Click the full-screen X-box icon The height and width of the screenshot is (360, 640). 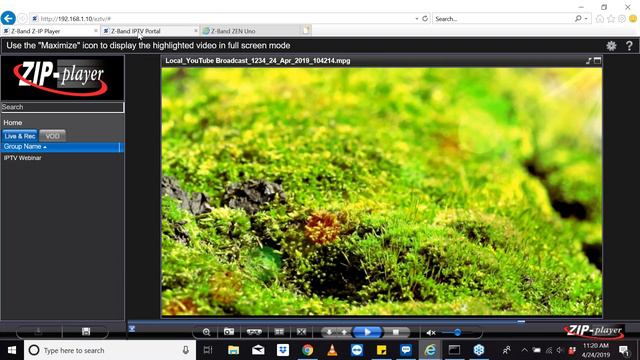[301, 332]
